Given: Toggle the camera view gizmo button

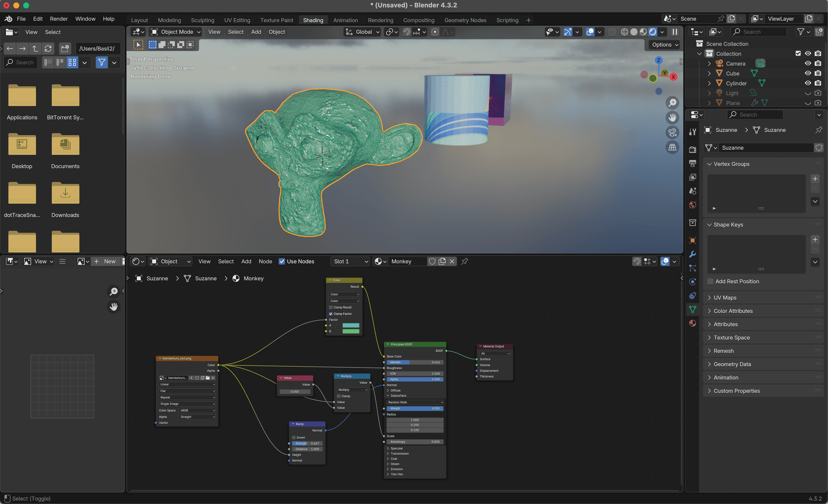Looking at the screenshot, I should [672, 132].
